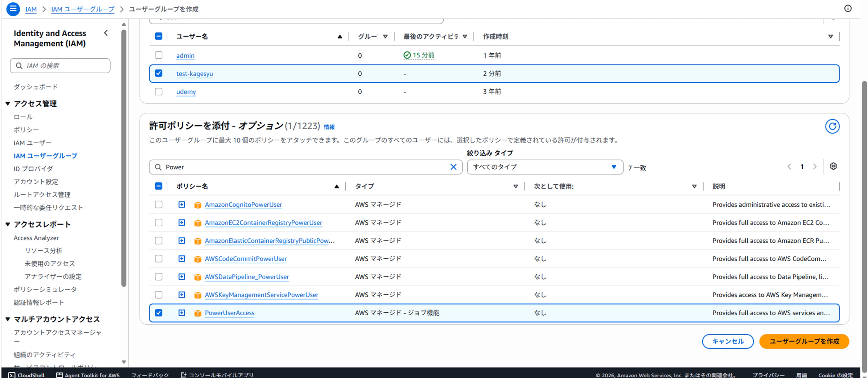Screen dimensions: 868x378
Task: Check AmazonEC2ContainerRegistryPowerUser policy checkbox
Action: pyautogui.click(x=159, y=222)
